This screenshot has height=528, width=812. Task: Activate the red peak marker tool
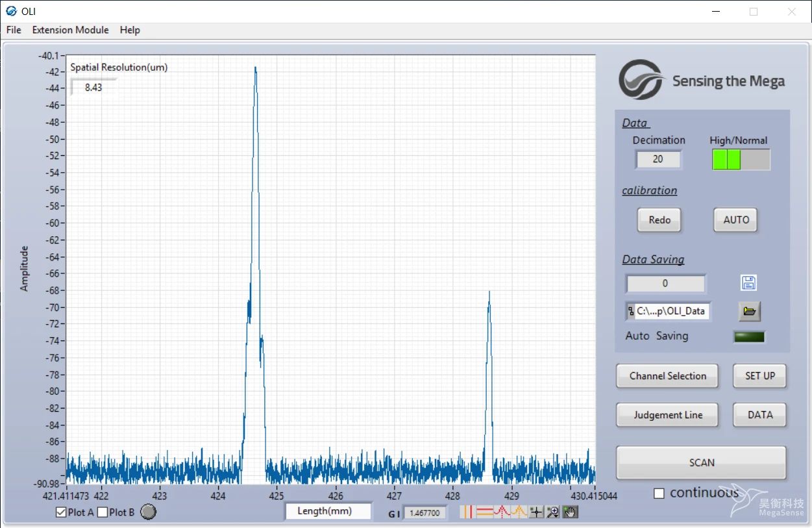502,512
